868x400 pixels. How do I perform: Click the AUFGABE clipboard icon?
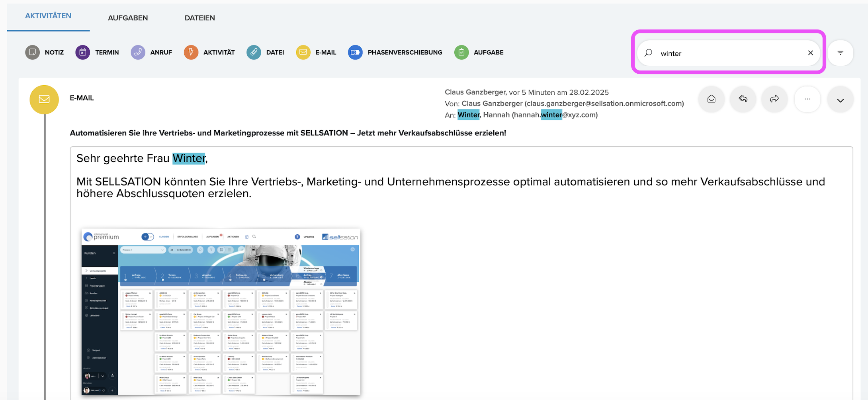461,52
